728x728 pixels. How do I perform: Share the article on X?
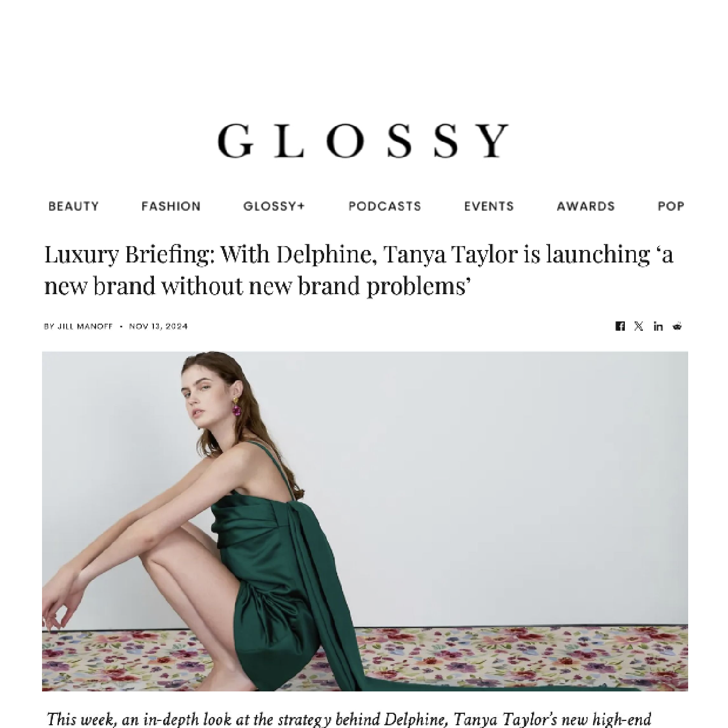tap(639, 326)
